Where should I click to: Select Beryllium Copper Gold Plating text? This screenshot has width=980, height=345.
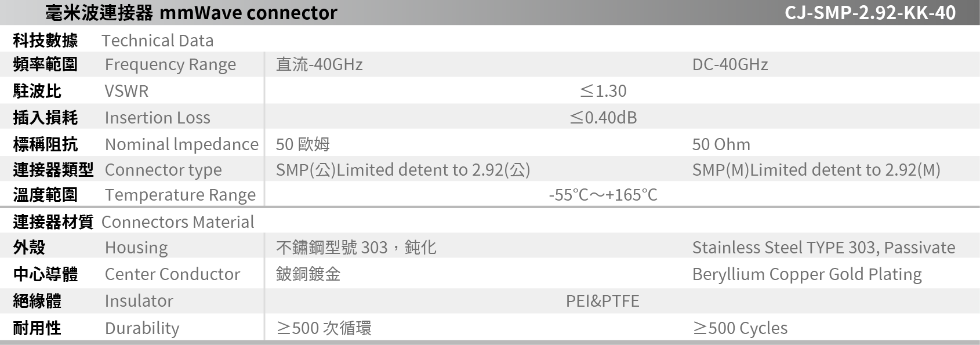[x=807, y=274]
